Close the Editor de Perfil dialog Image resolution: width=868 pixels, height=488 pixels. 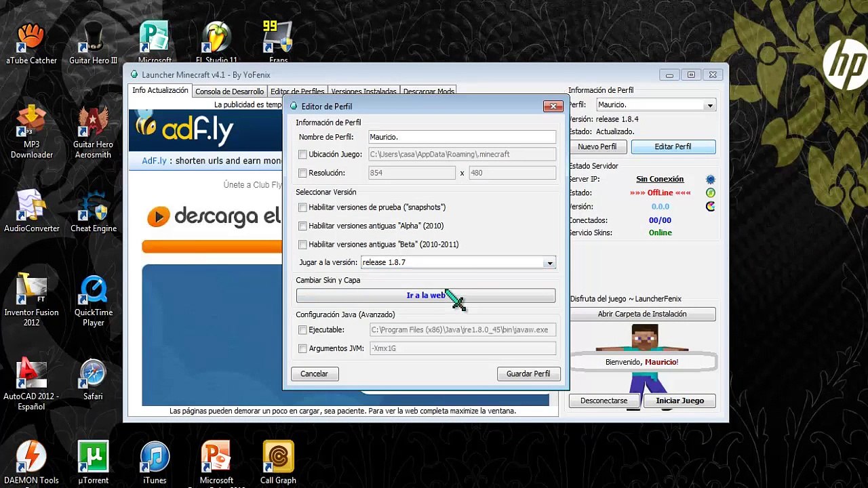[x=553, y=106]
